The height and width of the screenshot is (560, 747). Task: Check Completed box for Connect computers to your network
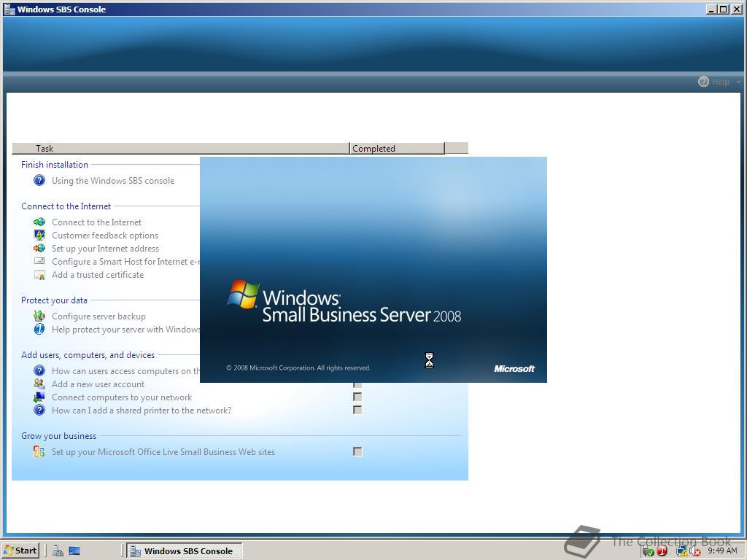[357, 397]
